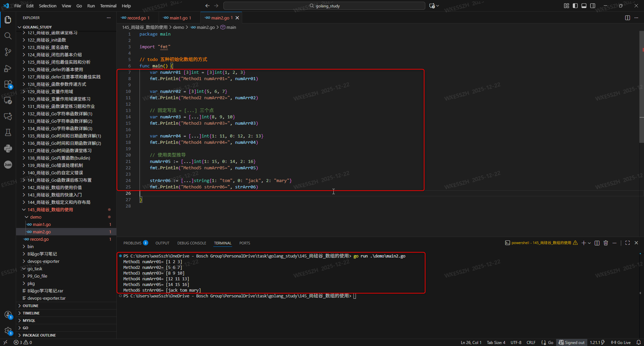Close the main2.go editor tab
The image size is (644, 346).
237,18
